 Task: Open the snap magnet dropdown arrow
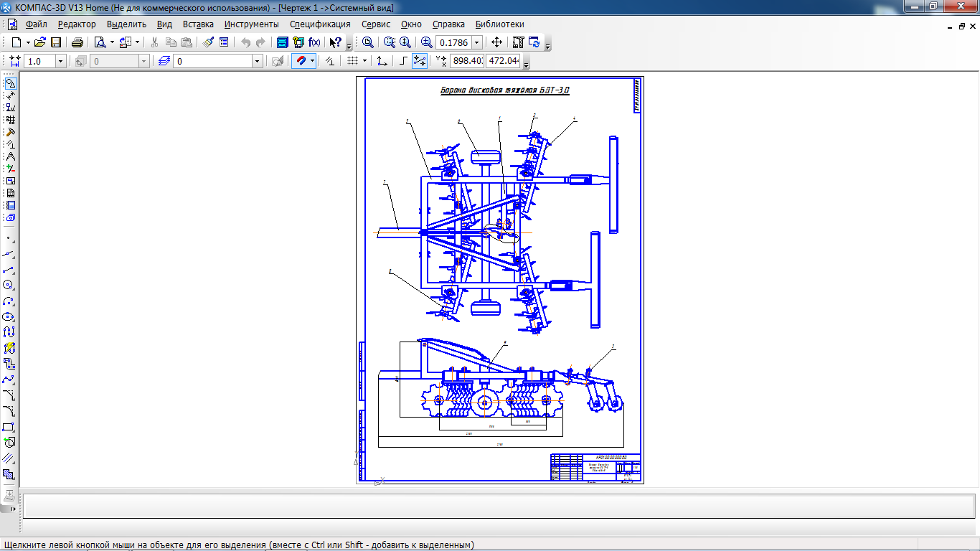[x=313, y=62]
